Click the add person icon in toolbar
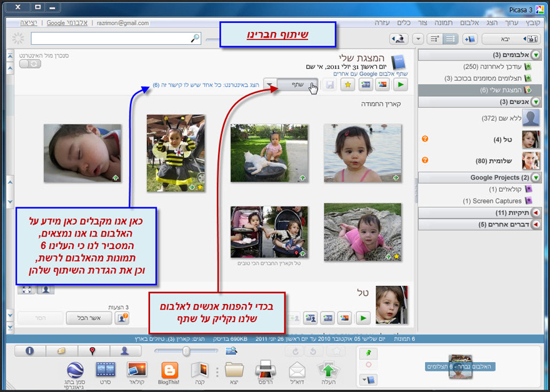Screen dimensions: 550x392 (399, 39)
